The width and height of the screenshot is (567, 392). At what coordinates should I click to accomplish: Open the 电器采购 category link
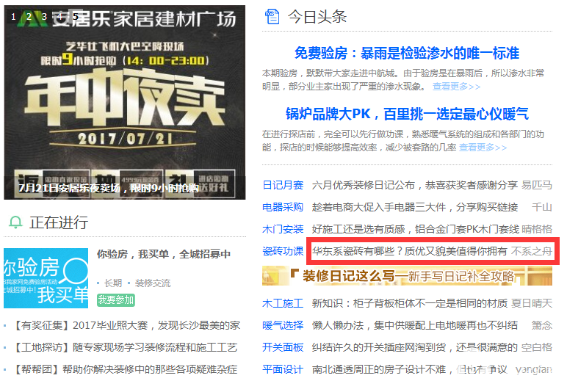point(283,207)
